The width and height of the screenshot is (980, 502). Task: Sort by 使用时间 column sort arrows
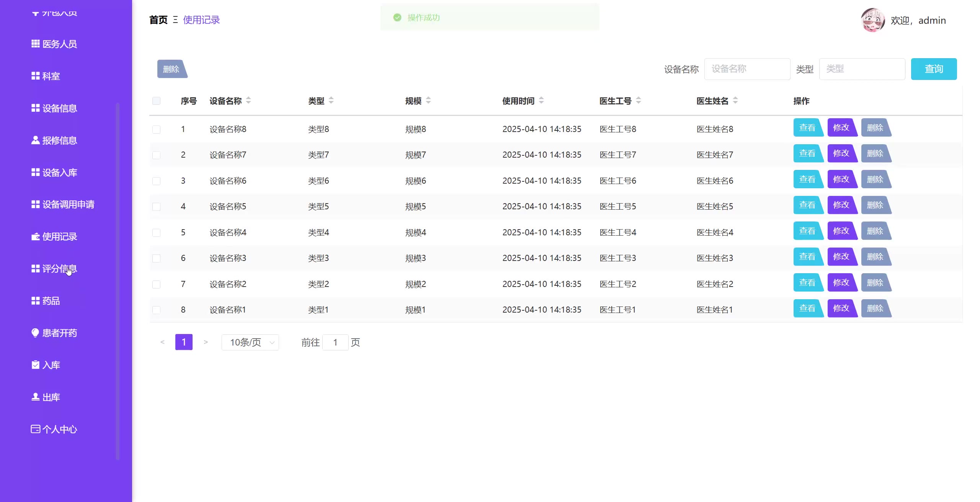click(541, 100)
